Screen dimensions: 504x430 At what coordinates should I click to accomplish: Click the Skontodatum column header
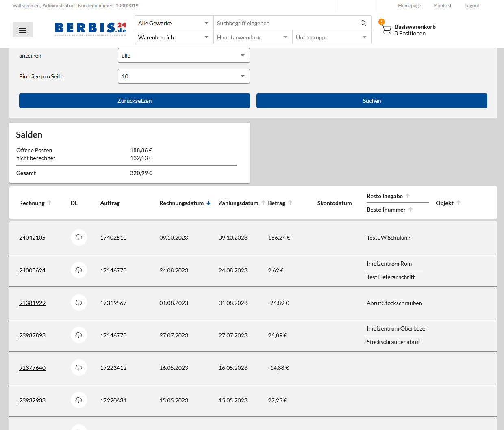coord(335,203)
